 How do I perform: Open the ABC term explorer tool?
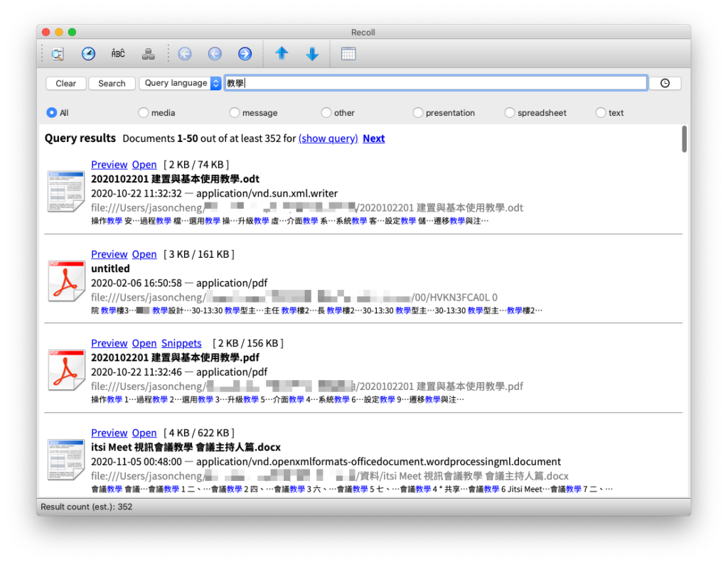point(118,54)
